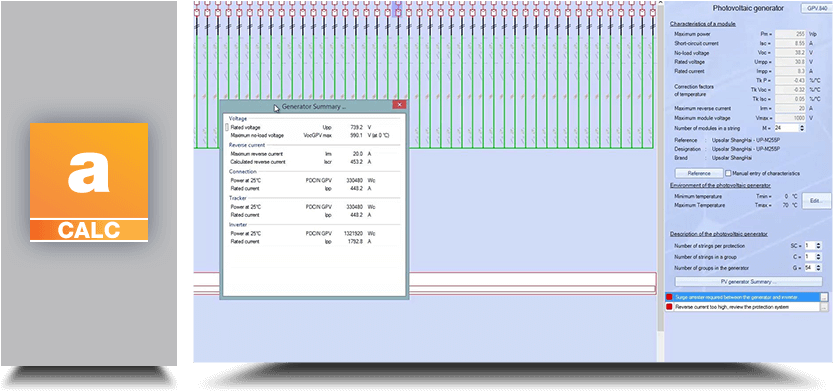Open details button of Surge arrester warning
833x391 pixels.
(x=824, y=298)
